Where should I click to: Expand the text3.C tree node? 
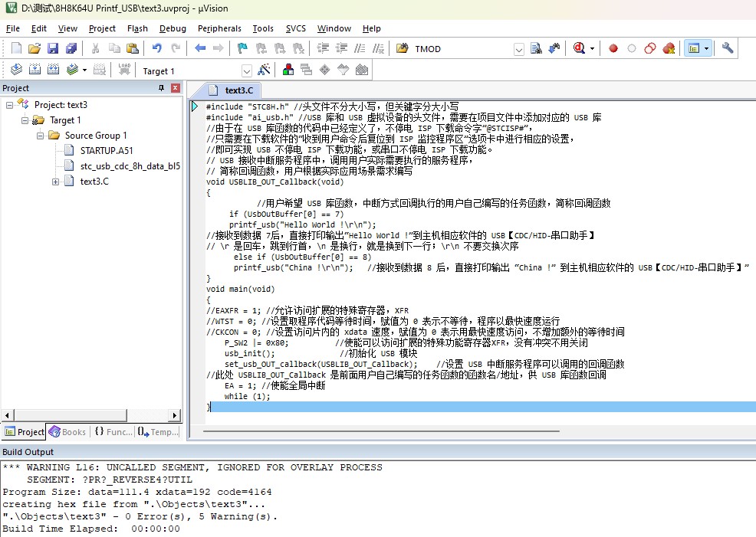tap(56, 182)
